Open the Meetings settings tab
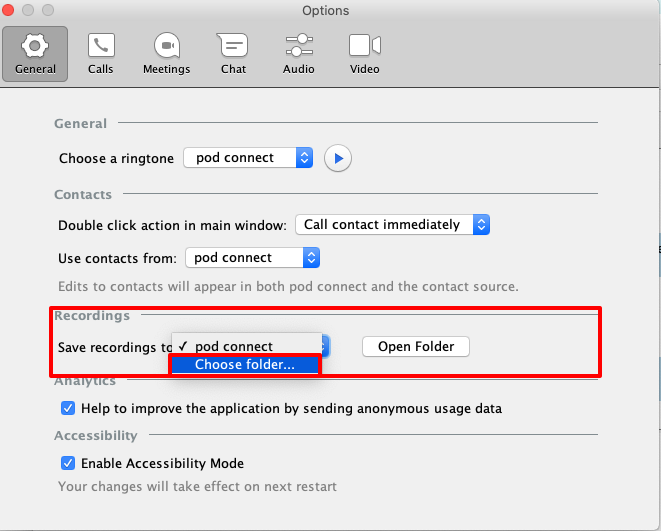The width and height of the screenshot is (661, 531). pyautogui.click(x=167, y=54)
